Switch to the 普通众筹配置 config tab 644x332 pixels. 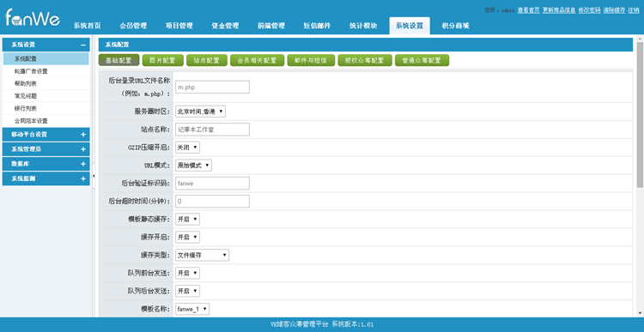(x=422, y=60)
